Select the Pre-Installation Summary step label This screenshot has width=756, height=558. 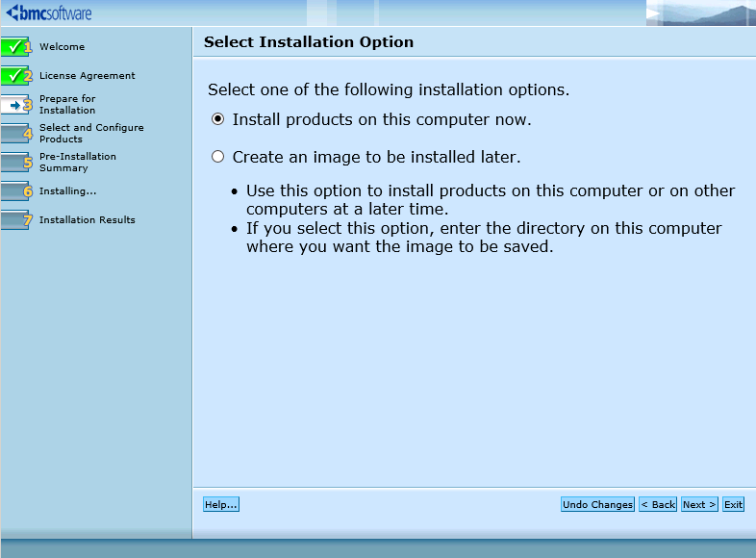click(x=78, y=163)
